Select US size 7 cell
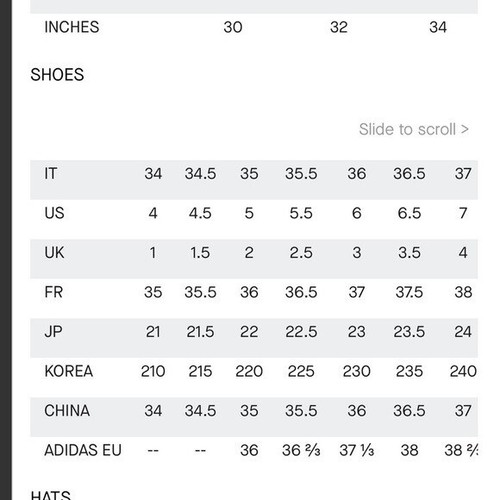Viewport: 500px width, 500px height. point(463,213)
